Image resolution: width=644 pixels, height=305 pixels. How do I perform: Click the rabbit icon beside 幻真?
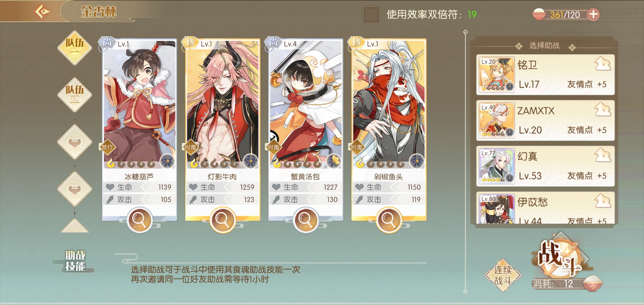[x=602, y=155]
